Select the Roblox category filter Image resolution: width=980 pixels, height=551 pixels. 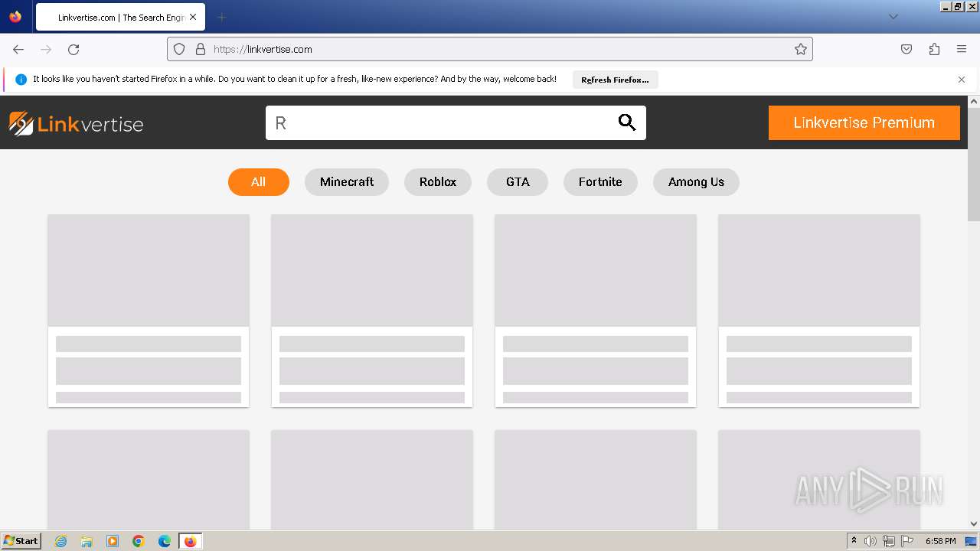point(438,182)
